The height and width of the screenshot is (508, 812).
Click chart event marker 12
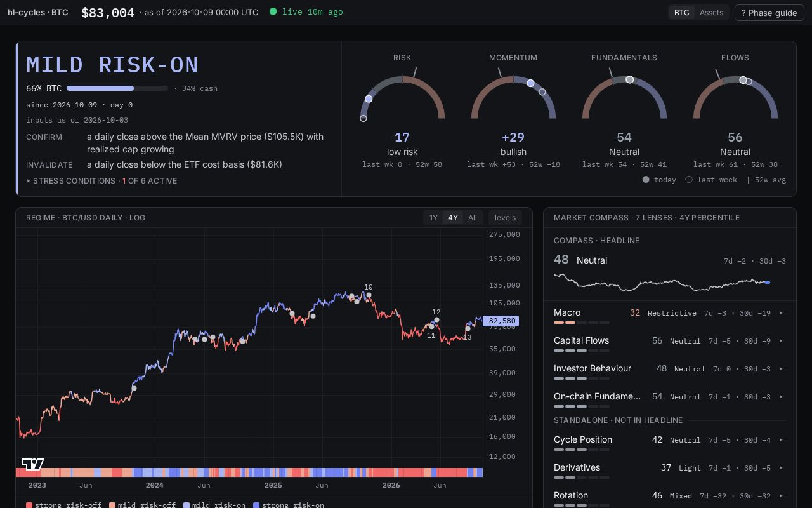436,320
